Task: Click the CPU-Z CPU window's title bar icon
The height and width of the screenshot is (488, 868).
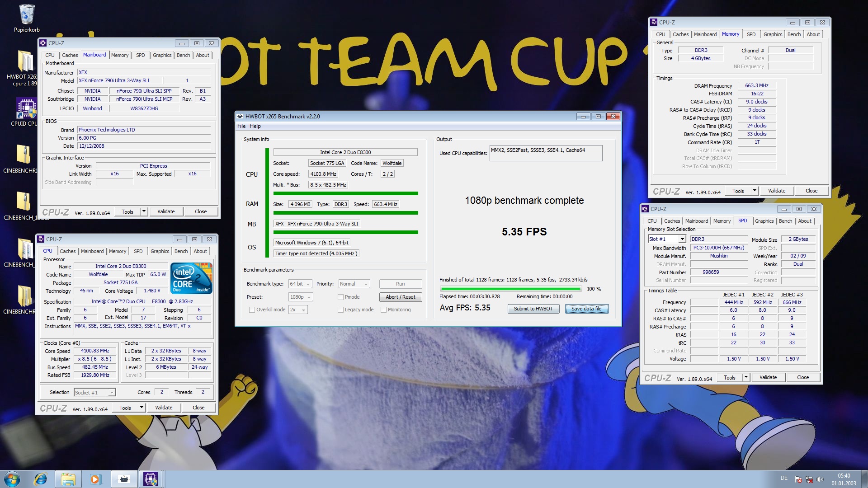Action: pyautogui.click(x=41, y=239)
